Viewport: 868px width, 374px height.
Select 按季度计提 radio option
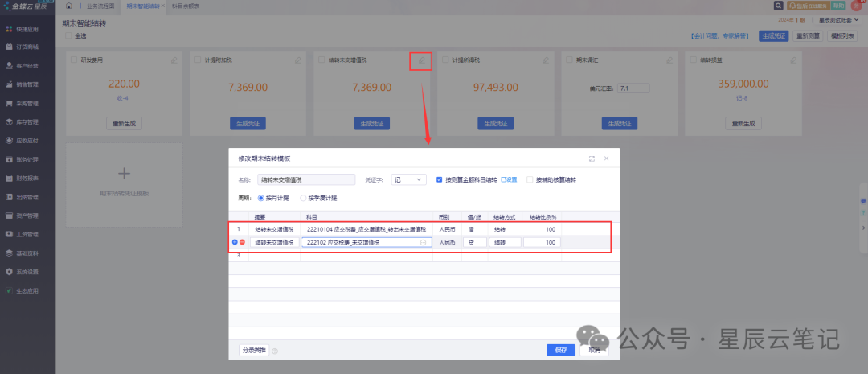(303, 198)
